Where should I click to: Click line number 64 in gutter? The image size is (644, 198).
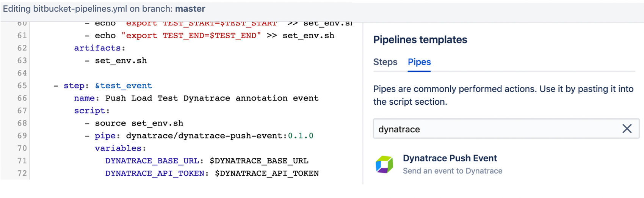point(22,73)
